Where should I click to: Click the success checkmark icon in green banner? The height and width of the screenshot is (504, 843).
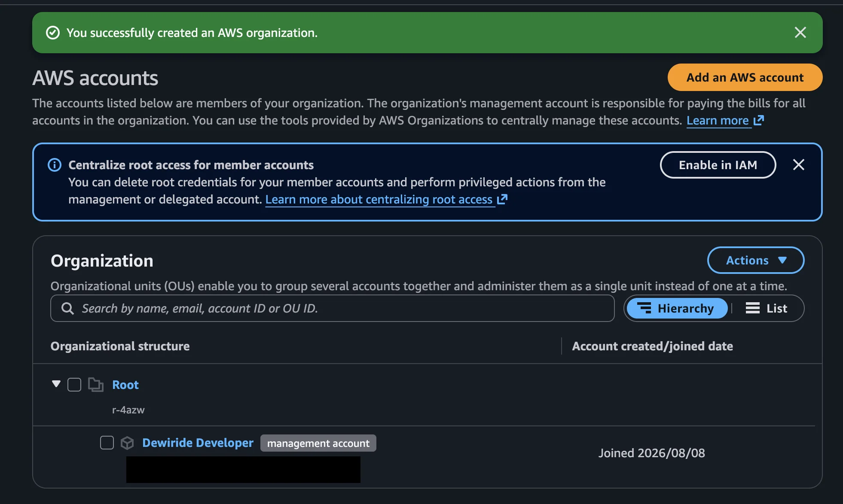coord(53,33)
